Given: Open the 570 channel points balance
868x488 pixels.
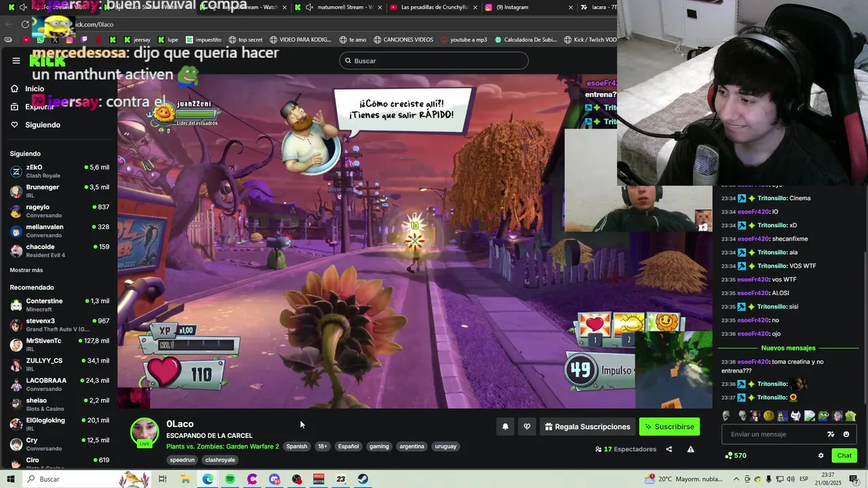Looking at the screenshot, I should tap(736, 455).
